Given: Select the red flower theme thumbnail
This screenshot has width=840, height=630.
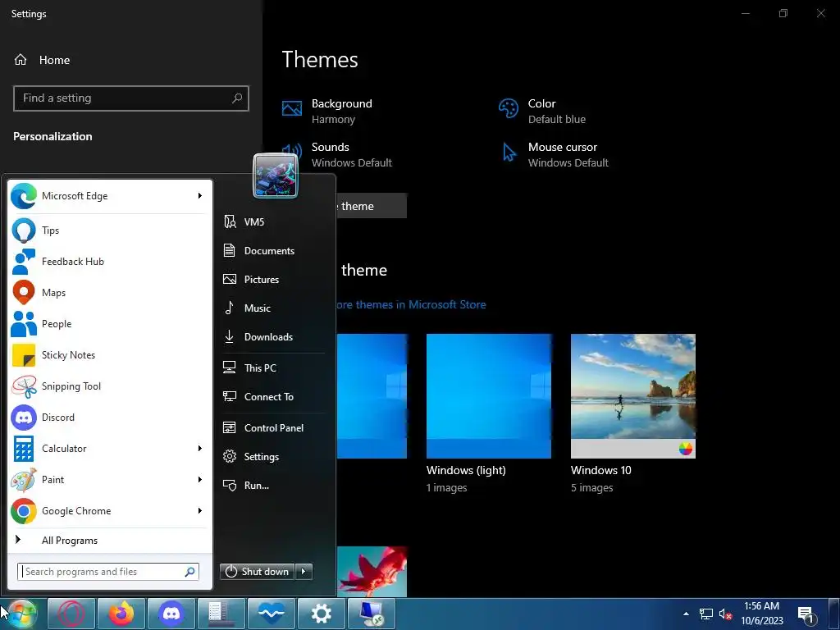Looking at the screenshot, I should 372,572.
